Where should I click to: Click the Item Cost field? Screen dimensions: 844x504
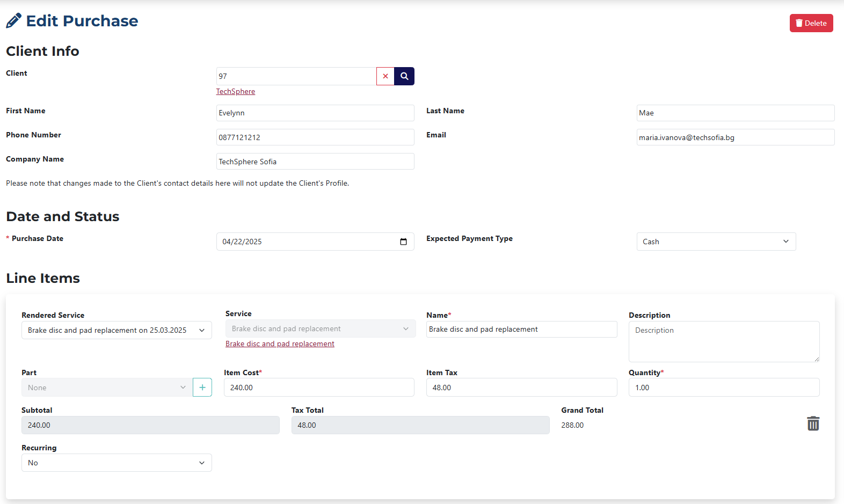319,388
